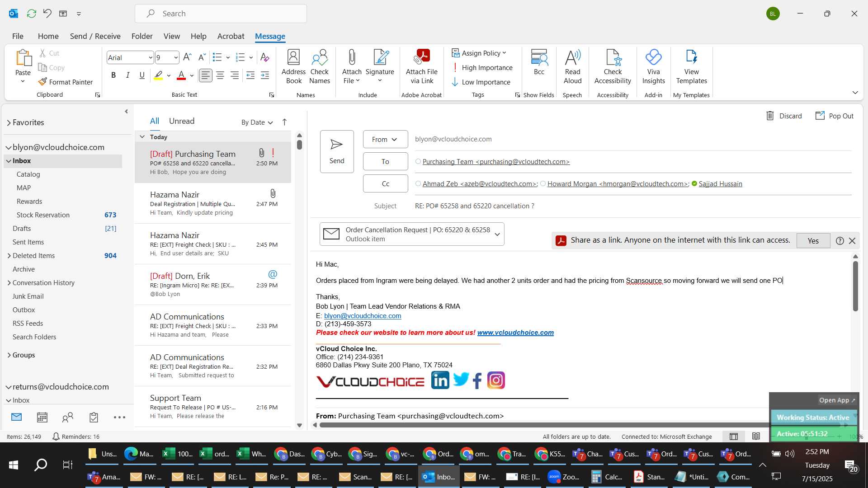Click blyon@vcloudchoice.com email link in signature
This screenshot has width=868, height=488.
tap(363, 316)
